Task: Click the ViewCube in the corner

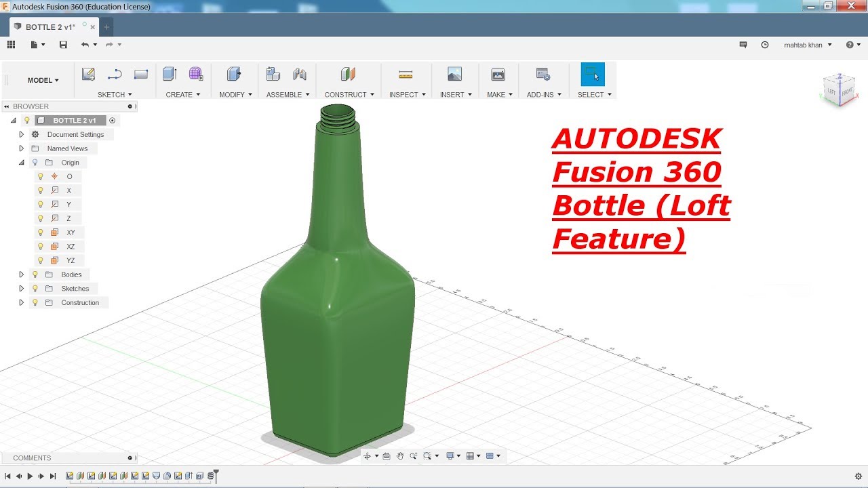Action: pos(840,90)
